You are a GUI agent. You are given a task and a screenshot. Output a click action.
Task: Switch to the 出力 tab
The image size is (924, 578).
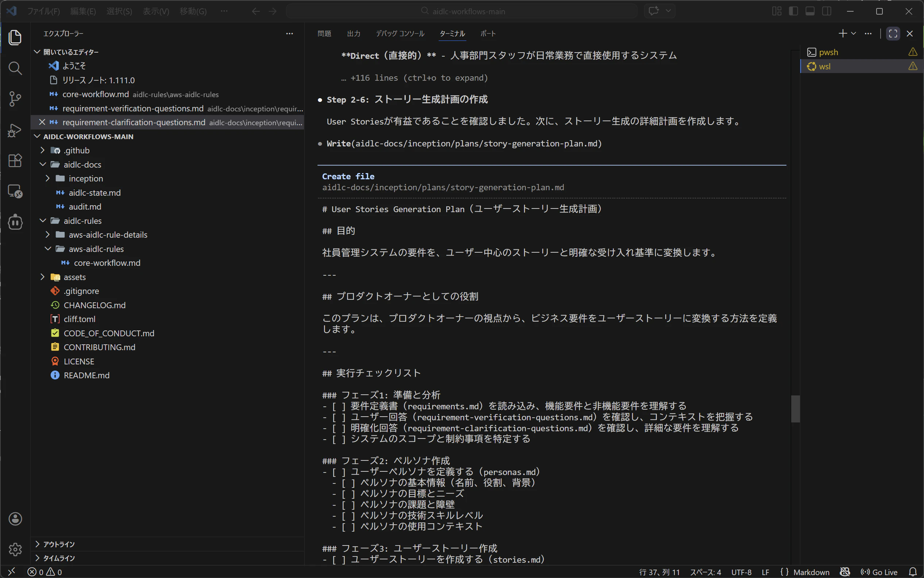point(354,34)
